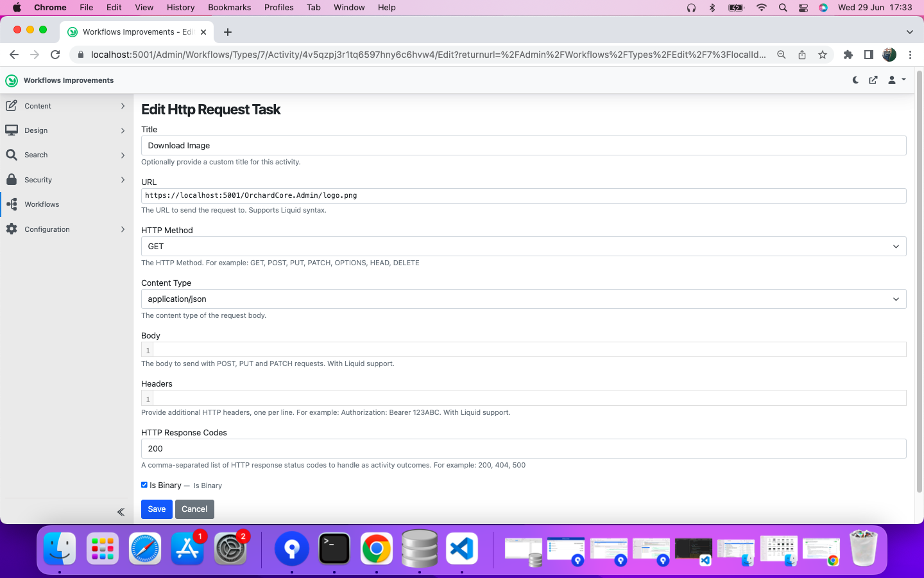Reload the page in Chrome
The height and width of the screenshot is (578, 924).
(55, 55)
